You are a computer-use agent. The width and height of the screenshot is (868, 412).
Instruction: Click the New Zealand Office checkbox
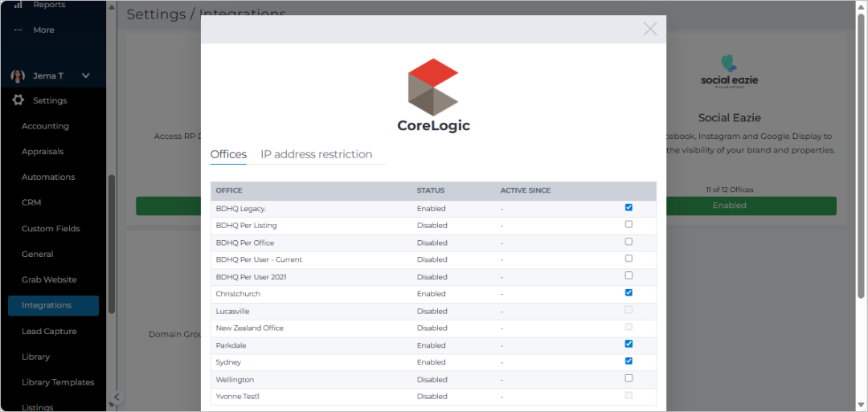[628, 327]
